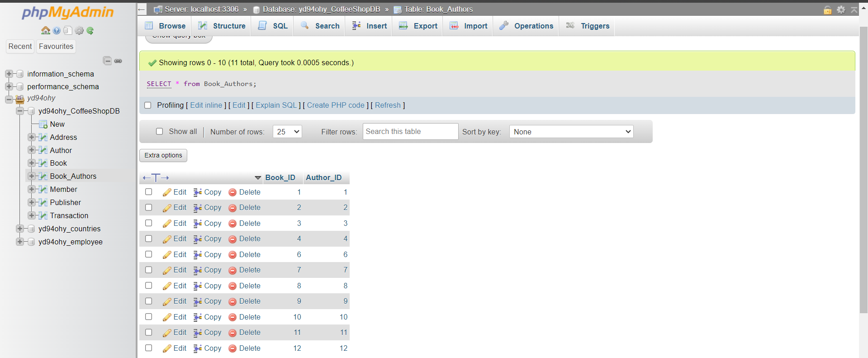Select the checkbox for row with Book_ID 12
The height and width of the screenshot is (358, 868).
[x=148, y=348]
